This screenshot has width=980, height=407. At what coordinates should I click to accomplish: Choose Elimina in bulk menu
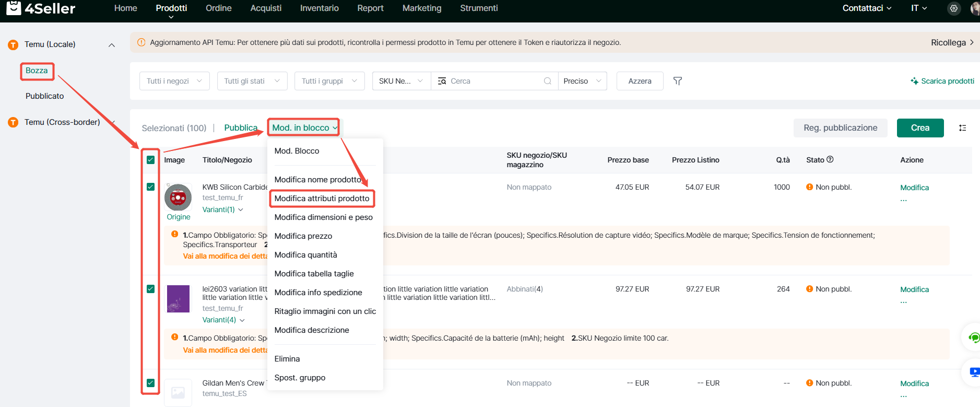325,359
